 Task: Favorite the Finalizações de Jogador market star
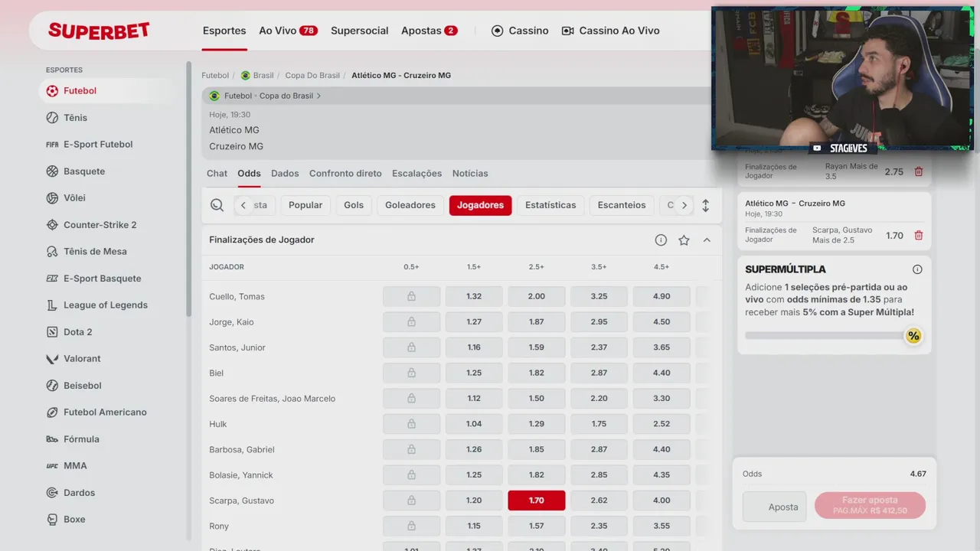[684, 240]
